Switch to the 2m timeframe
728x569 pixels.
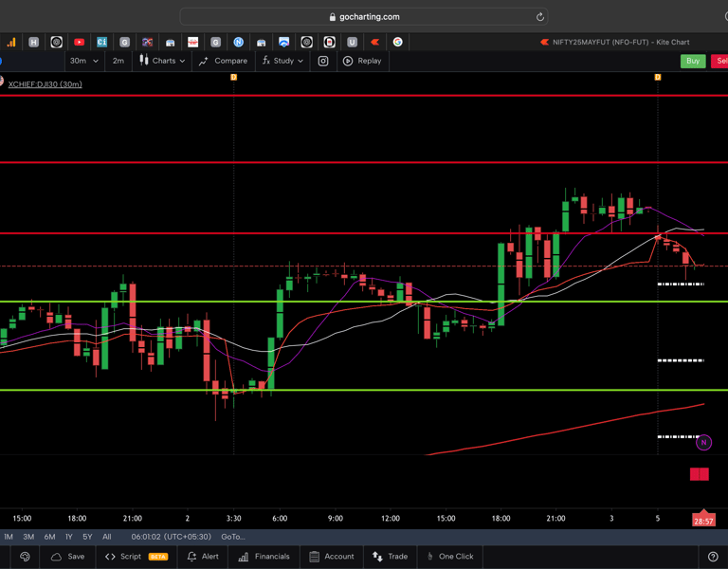pos(118,61)
